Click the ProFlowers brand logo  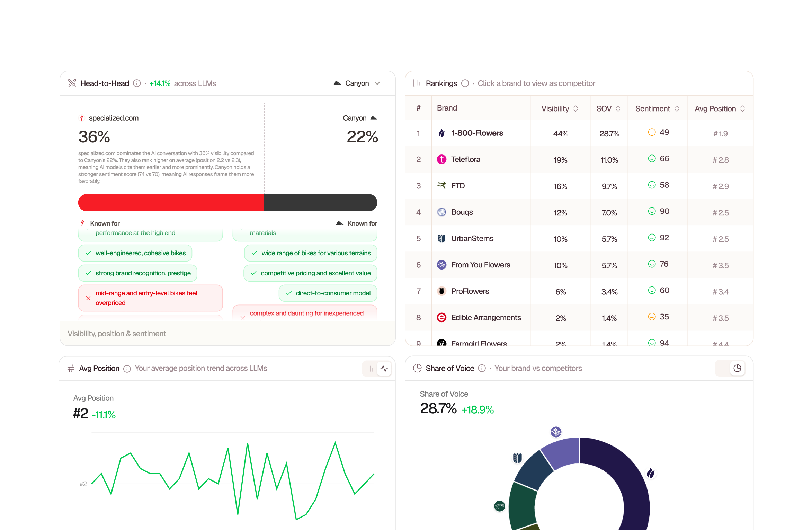pyautogui.click(x=441, y=291)
